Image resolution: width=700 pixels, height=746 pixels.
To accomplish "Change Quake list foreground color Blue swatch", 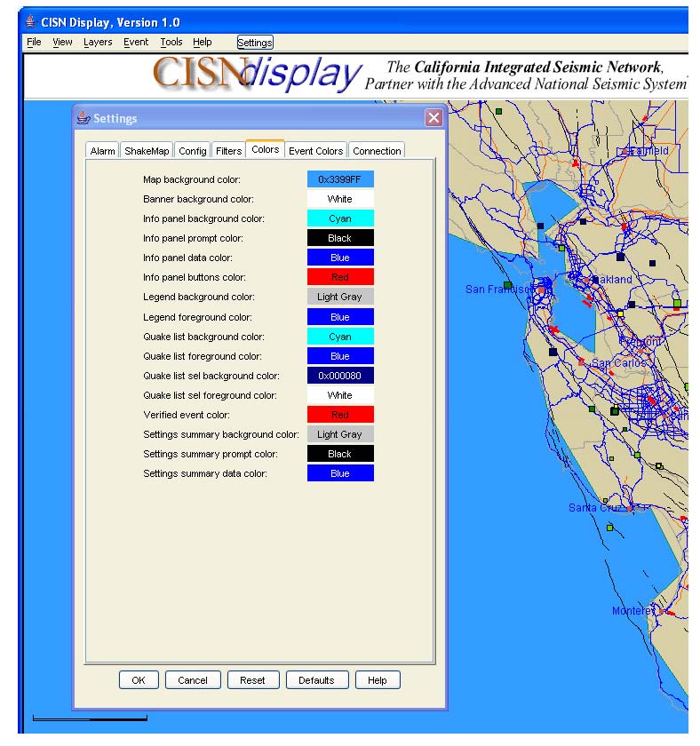I will [x=340, y=356].
